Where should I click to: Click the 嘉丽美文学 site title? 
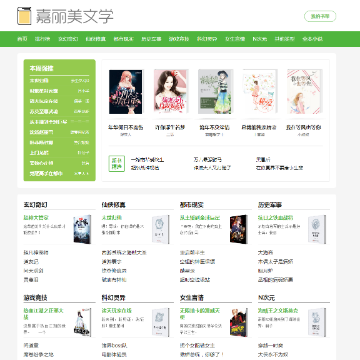click(74, 16)
